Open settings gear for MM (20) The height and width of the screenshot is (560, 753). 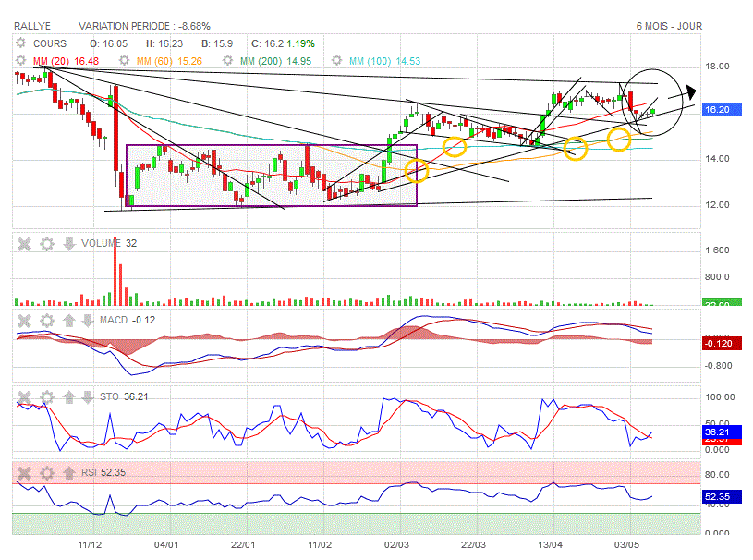pos(20,60)
